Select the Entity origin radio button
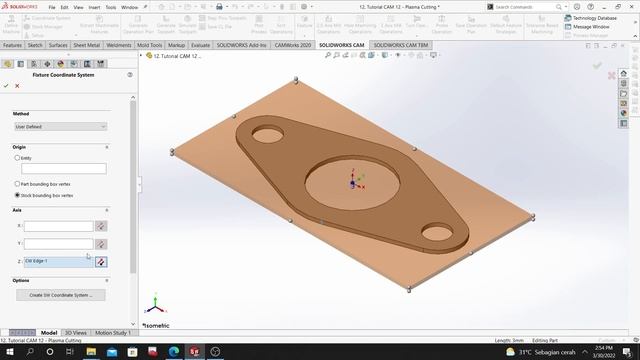 pyautogui.click(x=17, y=158)
